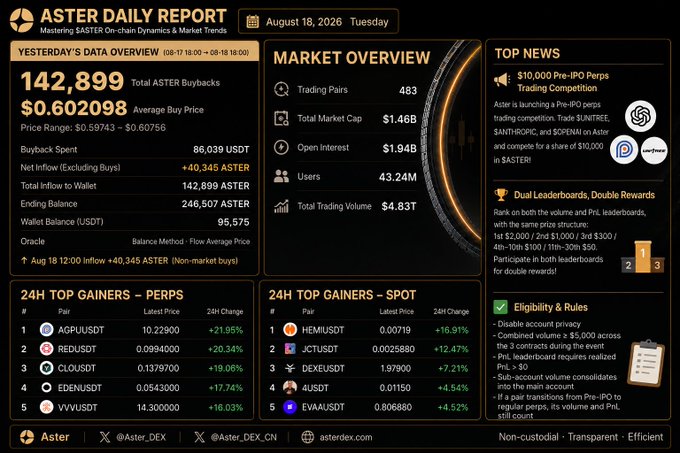The image size is (680, 453).
Task: Click the 14.300000 price for VVVUSDT
Action: click(x=158, y=407)
